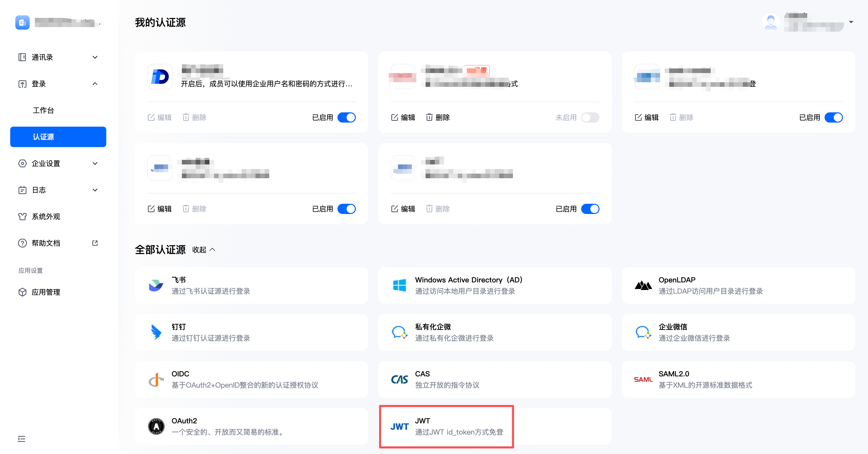Screen dimensions: 868x454
Task: Click 删除 on the disabled auth source card
Action: click(438, 117)
